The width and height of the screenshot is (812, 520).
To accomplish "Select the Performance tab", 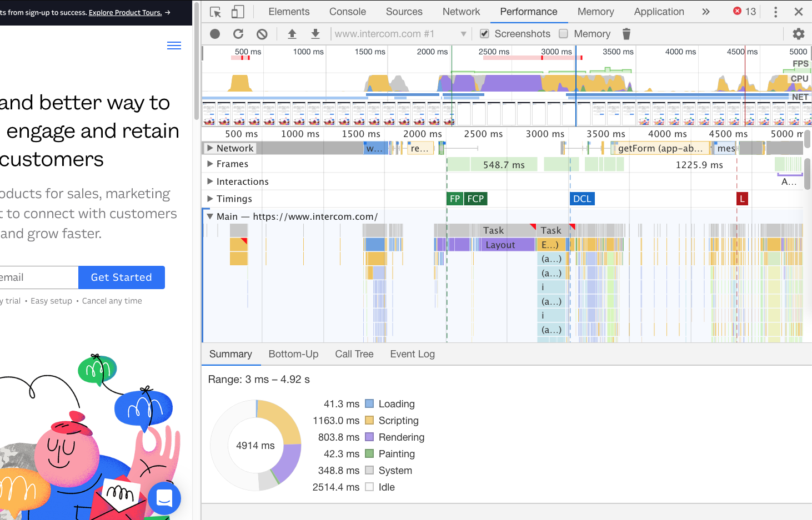I will [529, 12].
